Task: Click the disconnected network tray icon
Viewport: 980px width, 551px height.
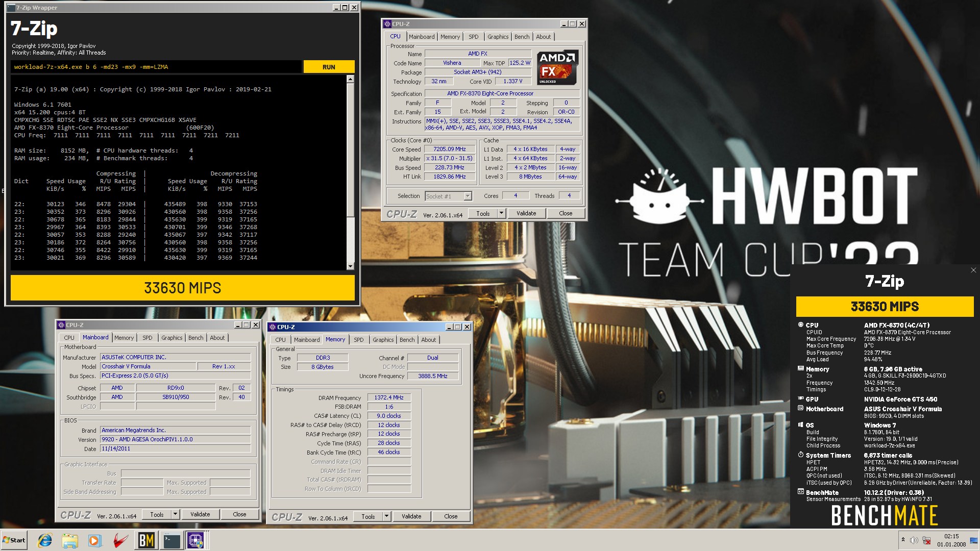Action: pos(926,540)
